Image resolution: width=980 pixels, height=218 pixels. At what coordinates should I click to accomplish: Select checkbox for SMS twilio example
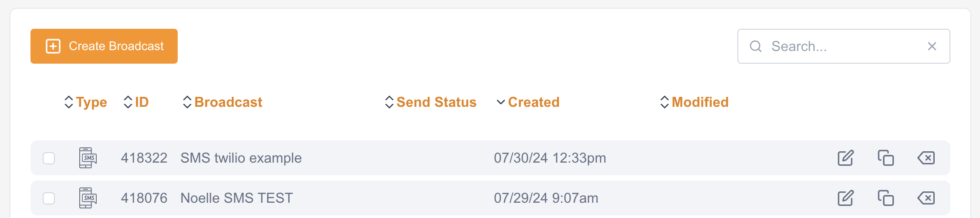pyautogui.click(x=49, y=158)
